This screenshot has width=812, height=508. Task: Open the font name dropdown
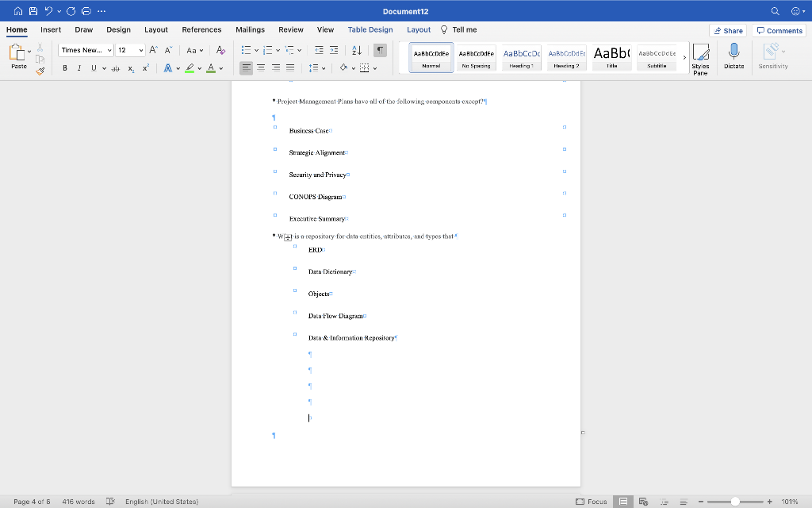click(x=109, y=50)
